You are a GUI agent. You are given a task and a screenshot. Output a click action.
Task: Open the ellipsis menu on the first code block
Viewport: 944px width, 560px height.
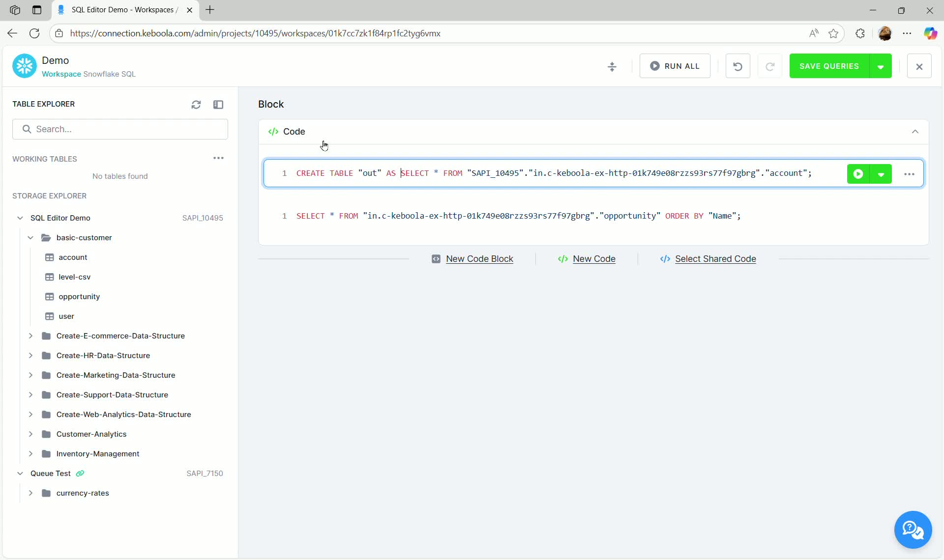910,173
